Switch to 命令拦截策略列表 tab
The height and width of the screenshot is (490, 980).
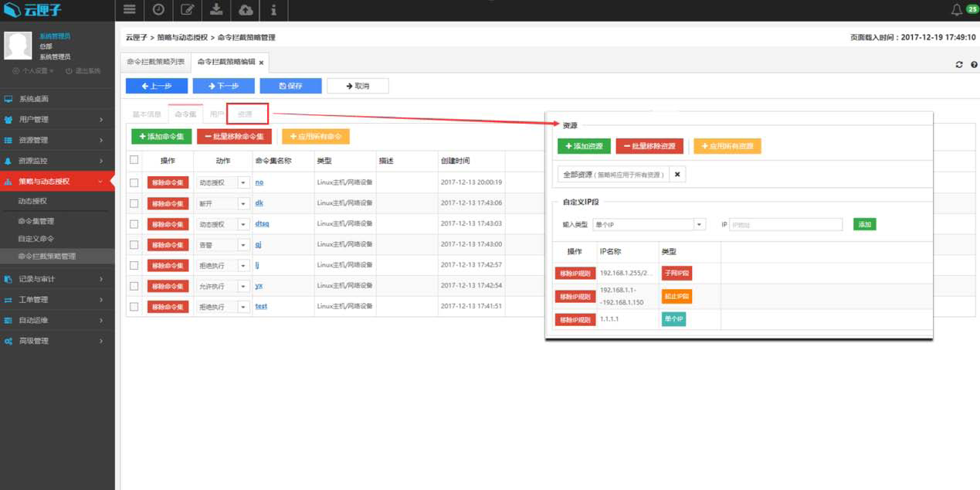[156, 62]
